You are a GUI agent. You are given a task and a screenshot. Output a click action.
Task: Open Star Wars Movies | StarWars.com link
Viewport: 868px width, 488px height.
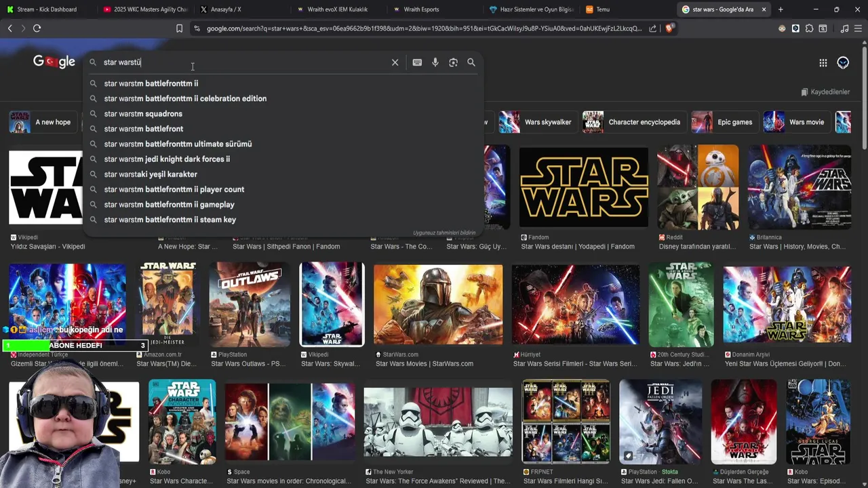pos(425,364)
